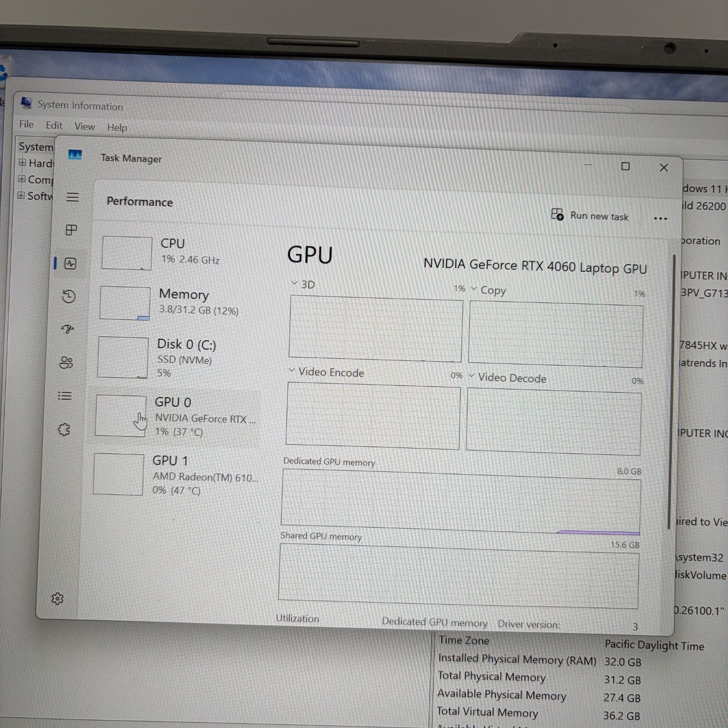Click the Video Encode utilization graph
This screenshot has width=728, height=728.
click(x=373, y=416)
